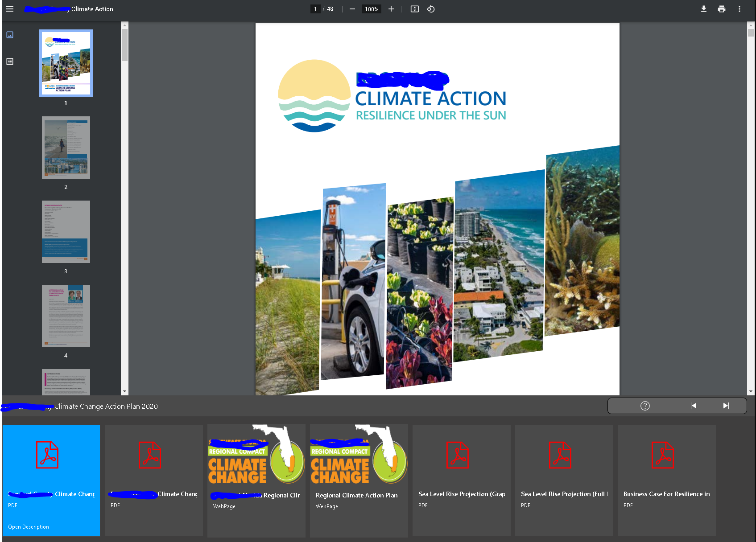756x542 pixels.
Task: Open the more actions menu
Action: 739,9
